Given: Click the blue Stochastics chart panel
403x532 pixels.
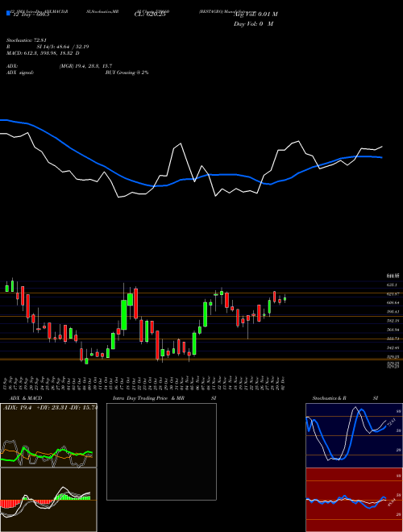Looking at the screenshot, I should point(354,435).
